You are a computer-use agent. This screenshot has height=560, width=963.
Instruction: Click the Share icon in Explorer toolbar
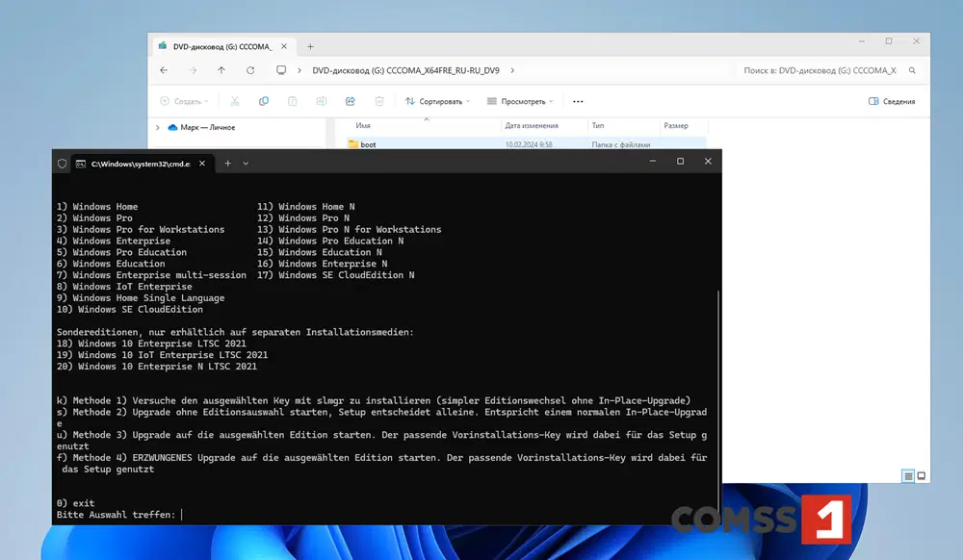[x=351, y=101]
